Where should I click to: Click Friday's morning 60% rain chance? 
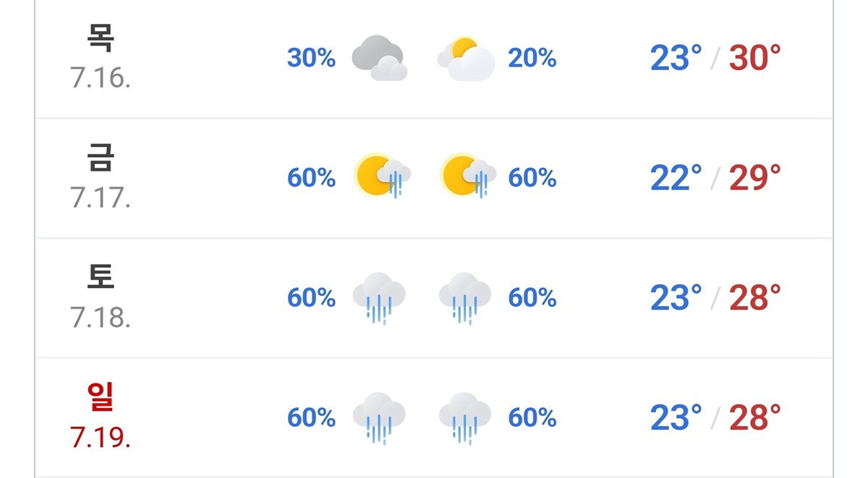(311, 178)
